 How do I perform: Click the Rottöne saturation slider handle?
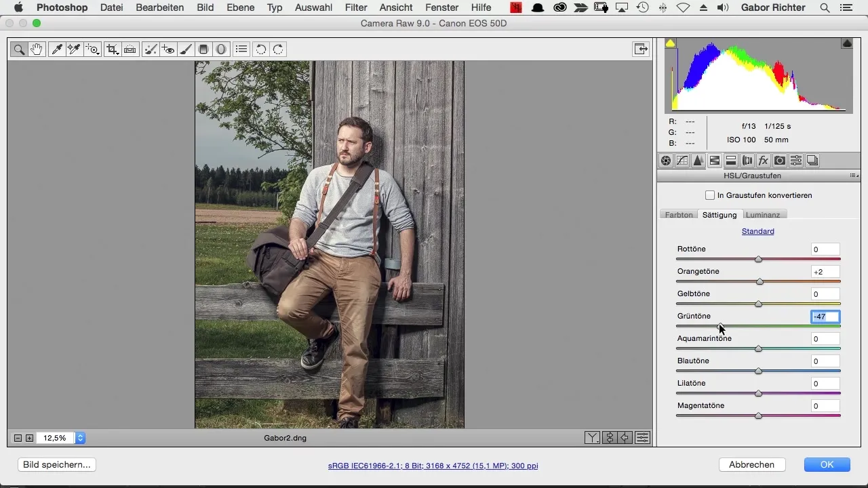pyautogui.click(x=758, y=259)
